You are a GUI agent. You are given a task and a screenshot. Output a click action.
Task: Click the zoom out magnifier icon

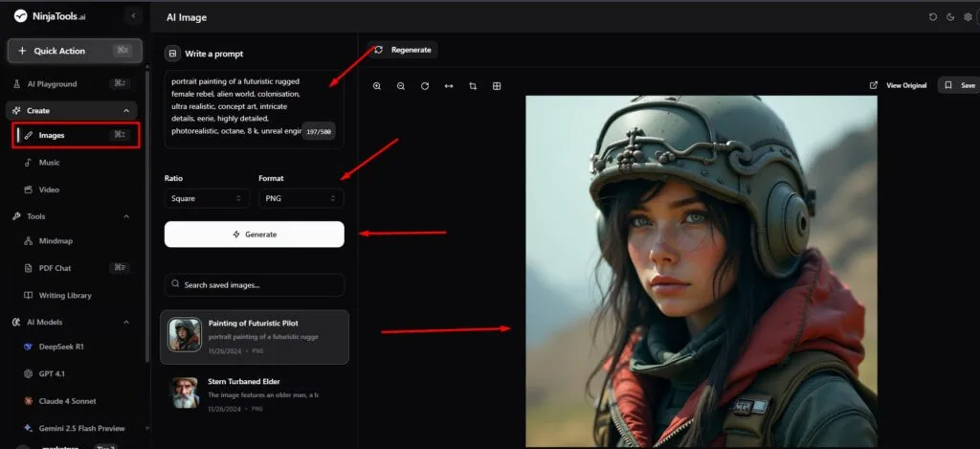401,86
